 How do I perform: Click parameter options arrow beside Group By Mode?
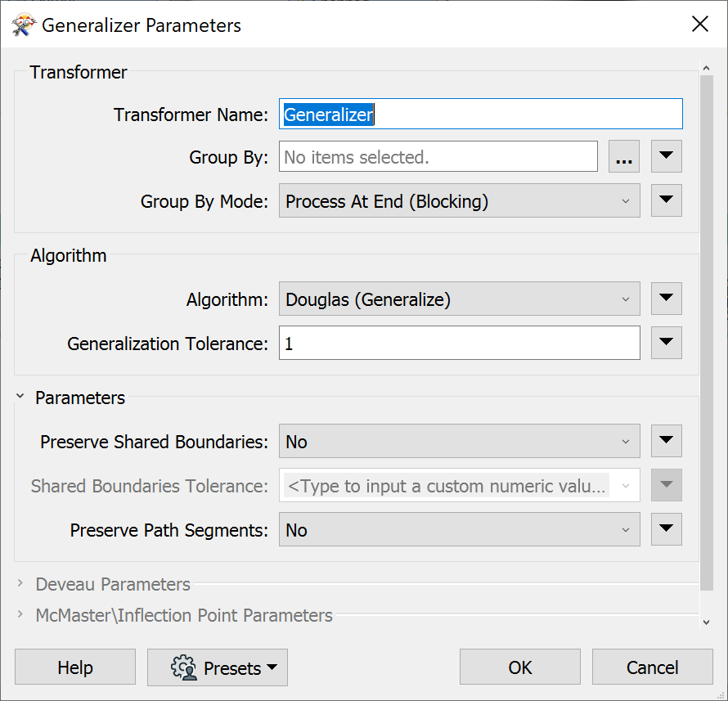pyautogui.click(x=667, y=200)
